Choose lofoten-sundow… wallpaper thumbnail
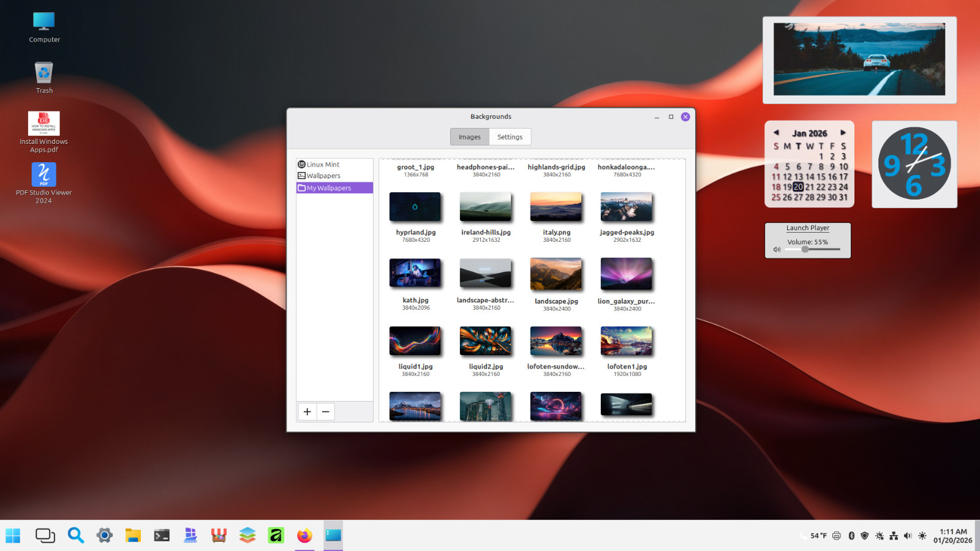 pyautogui.click(x=556, y=341)
